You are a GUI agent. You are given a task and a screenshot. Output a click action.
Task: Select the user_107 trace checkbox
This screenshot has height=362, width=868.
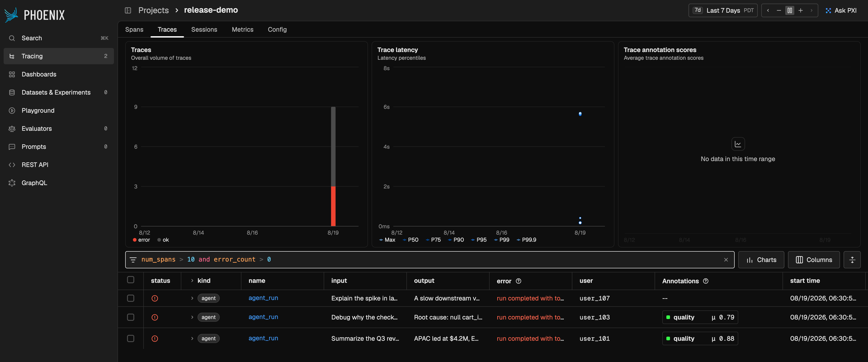pyautogui.click(x=130, y=298)
